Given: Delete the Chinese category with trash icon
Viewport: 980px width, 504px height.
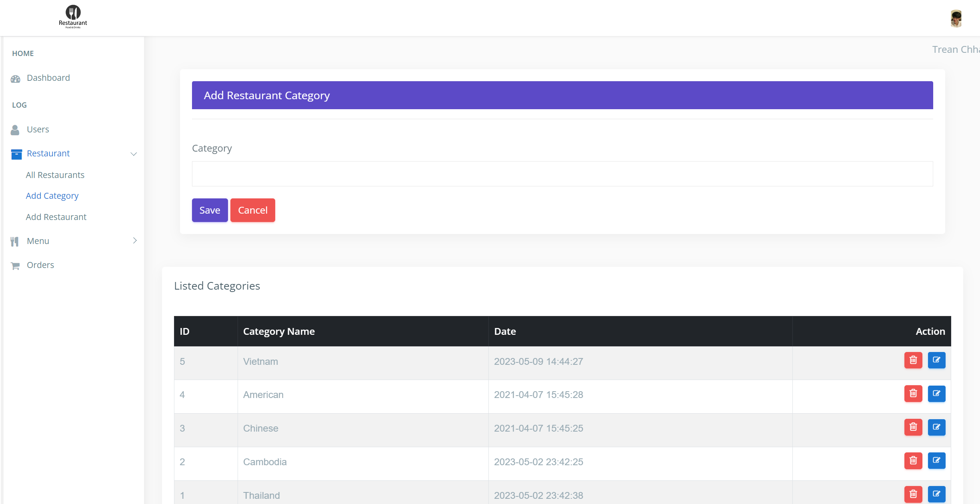Looking at the screenshot, I should (x=913, y=427).
